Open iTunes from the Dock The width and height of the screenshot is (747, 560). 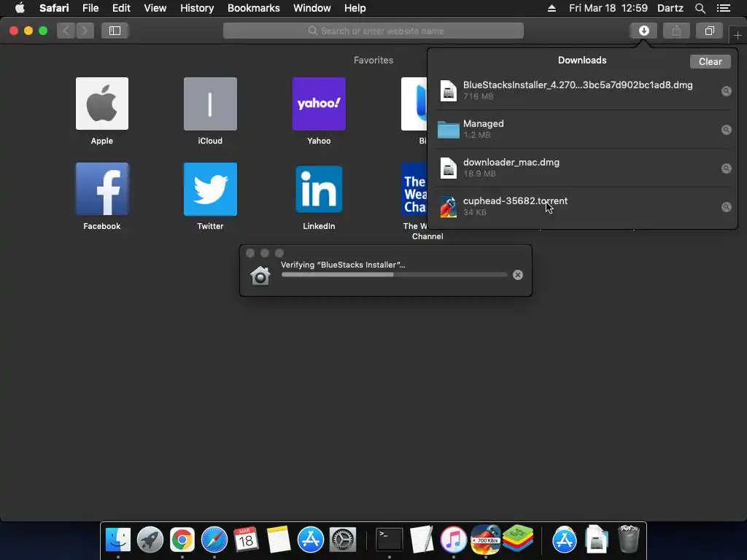tap(453, 540)
